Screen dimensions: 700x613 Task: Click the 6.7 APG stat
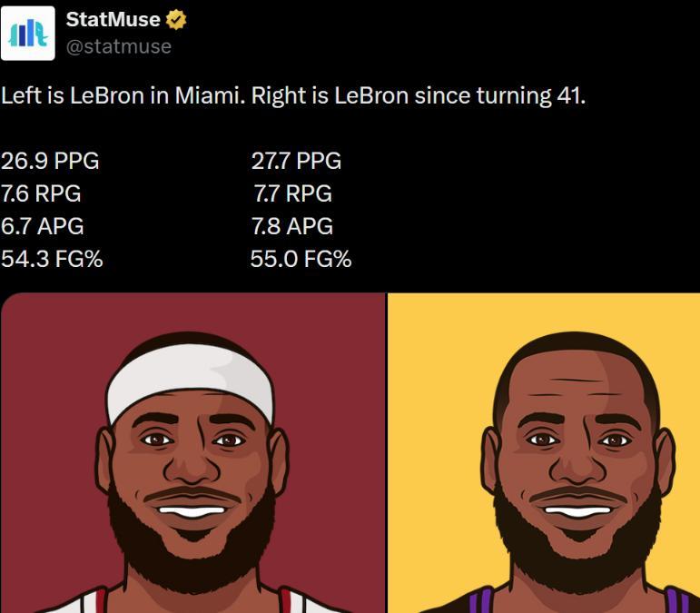42,226
